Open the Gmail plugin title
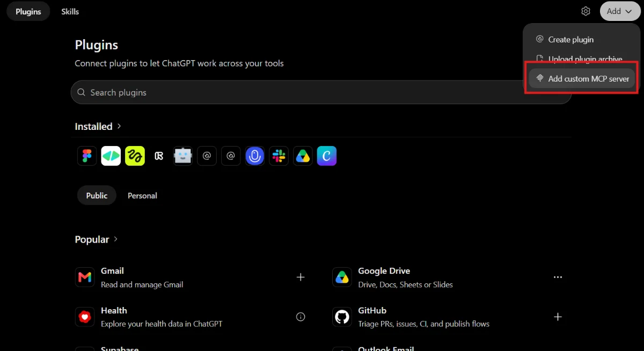644x351 pixels. pos(112,270)
